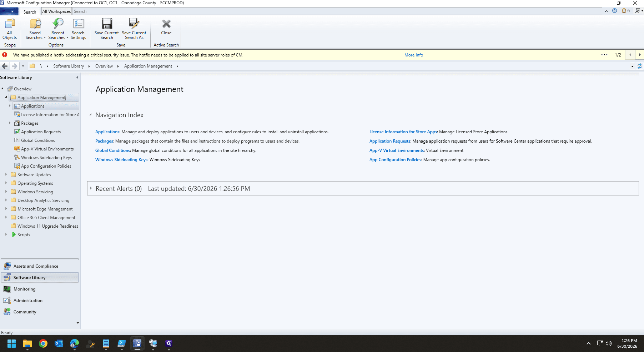Image resolution: width=644 pixels, height=352 pixels.
Task: Select License Information for Store Apps node
Action: click(46, 115)
